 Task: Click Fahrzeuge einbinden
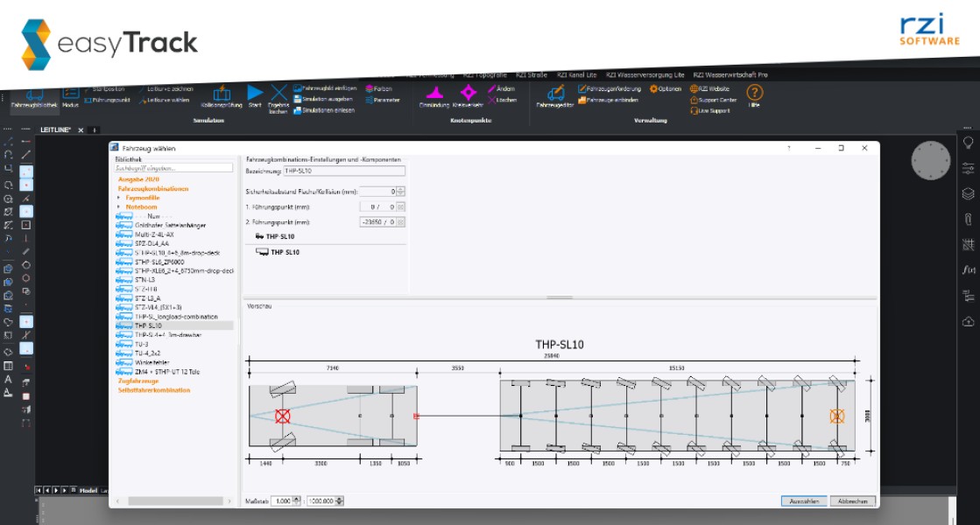pyautogui.click(x=608, y=100)
